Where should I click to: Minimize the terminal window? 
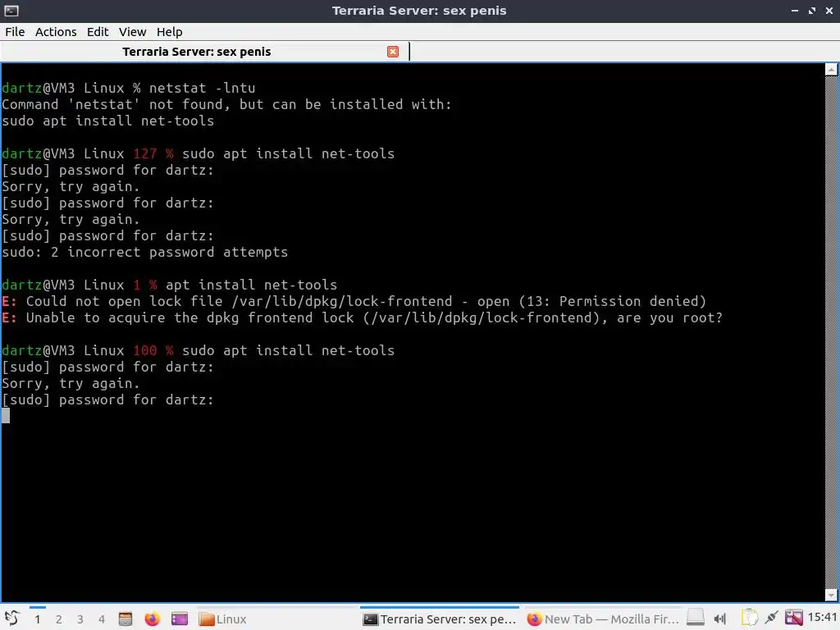tap(795, 11)
